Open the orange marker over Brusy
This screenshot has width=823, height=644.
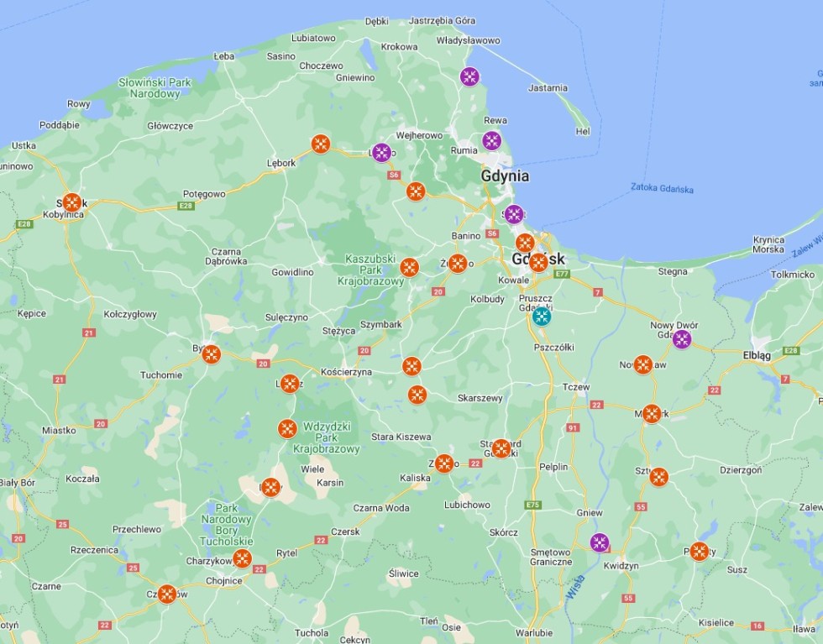[270, 487]
